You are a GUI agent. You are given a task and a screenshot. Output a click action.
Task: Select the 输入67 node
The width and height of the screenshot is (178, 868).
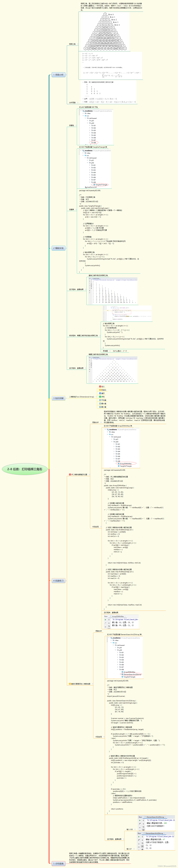[129, 849]
